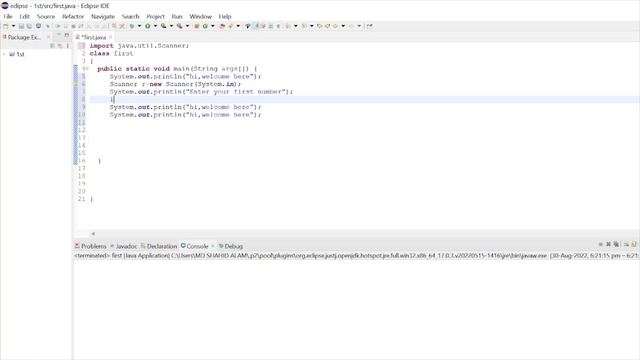Click the Search flashlight toolbar icon

coord(231,26)
